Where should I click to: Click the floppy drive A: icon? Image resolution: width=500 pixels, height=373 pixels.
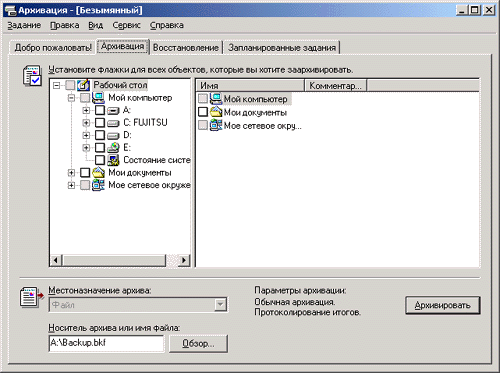click(x=113, y=110)
